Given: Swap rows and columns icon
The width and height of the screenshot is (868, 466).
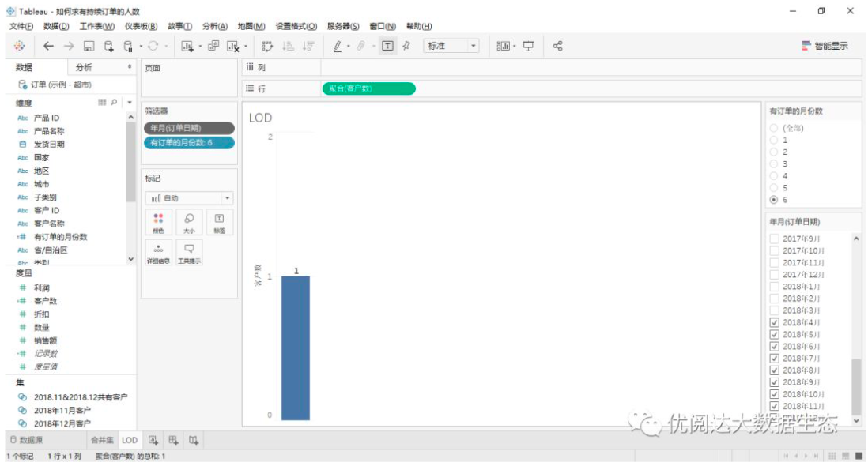Looking at the screenshot, I should click(267, 46).
